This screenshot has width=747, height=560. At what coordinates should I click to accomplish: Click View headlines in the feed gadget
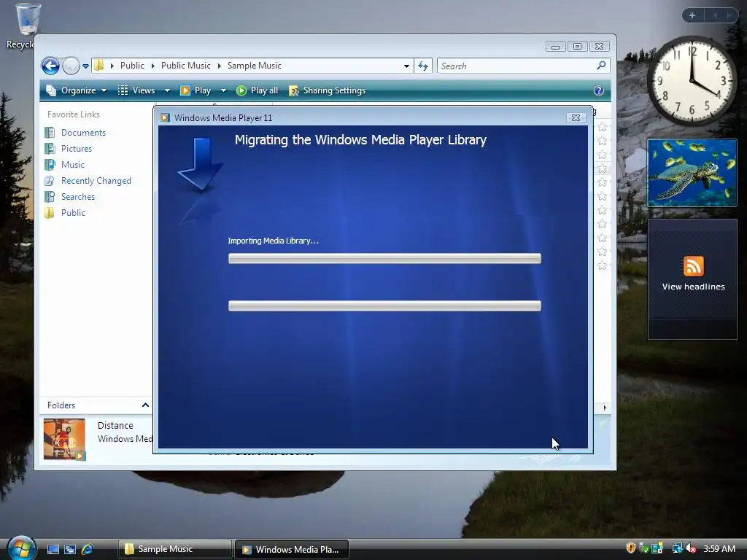(x=693, y=287)
